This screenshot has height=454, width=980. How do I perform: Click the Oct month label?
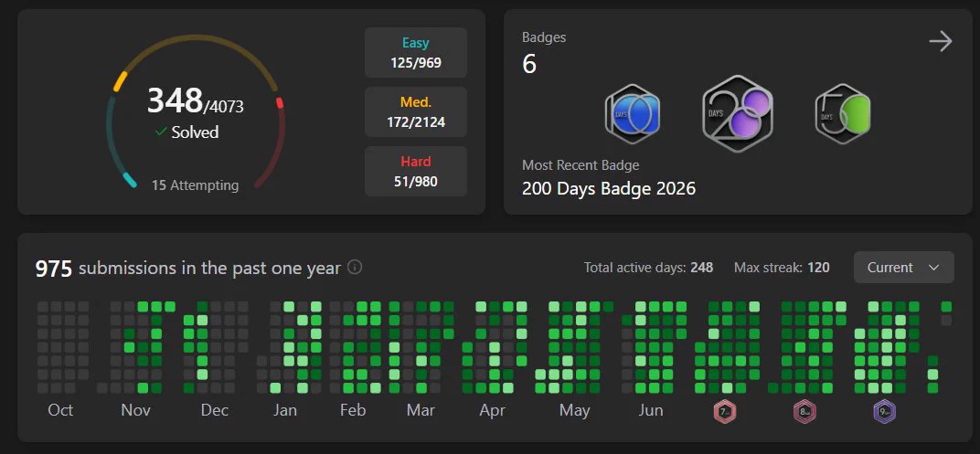(x=60, y=410)
